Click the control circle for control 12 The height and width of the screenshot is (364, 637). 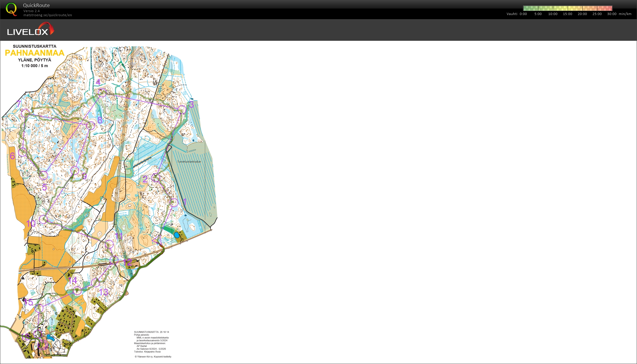[114, 260]
